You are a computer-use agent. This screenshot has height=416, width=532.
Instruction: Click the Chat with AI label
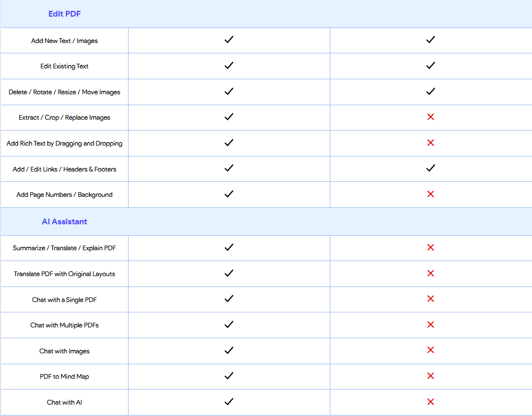64,403
